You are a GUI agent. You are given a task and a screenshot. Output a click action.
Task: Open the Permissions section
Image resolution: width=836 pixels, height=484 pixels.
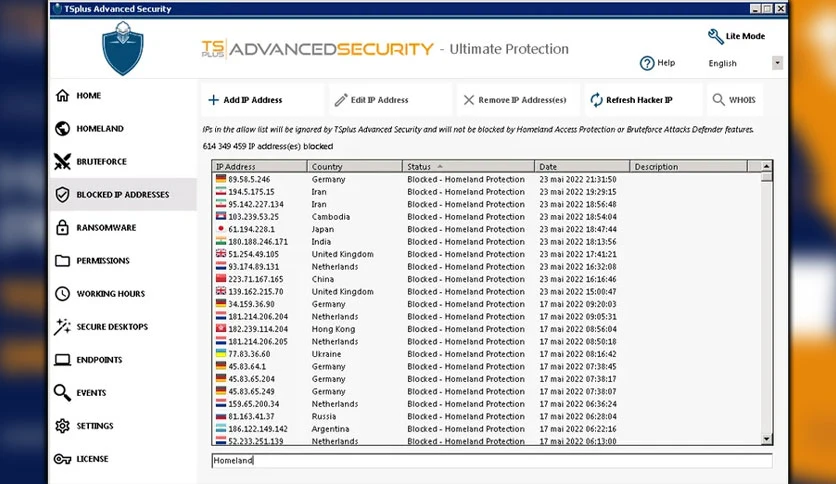(123, 261)
